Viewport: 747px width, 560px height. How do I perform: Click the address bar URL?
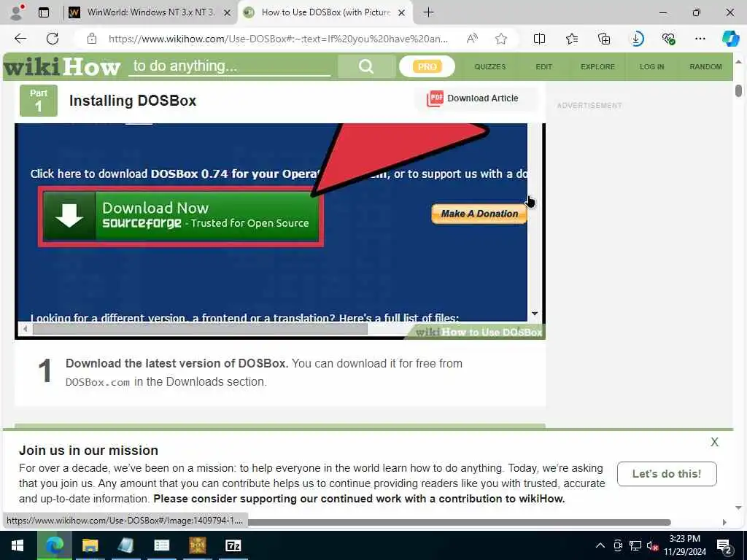(x=278, y=39)
